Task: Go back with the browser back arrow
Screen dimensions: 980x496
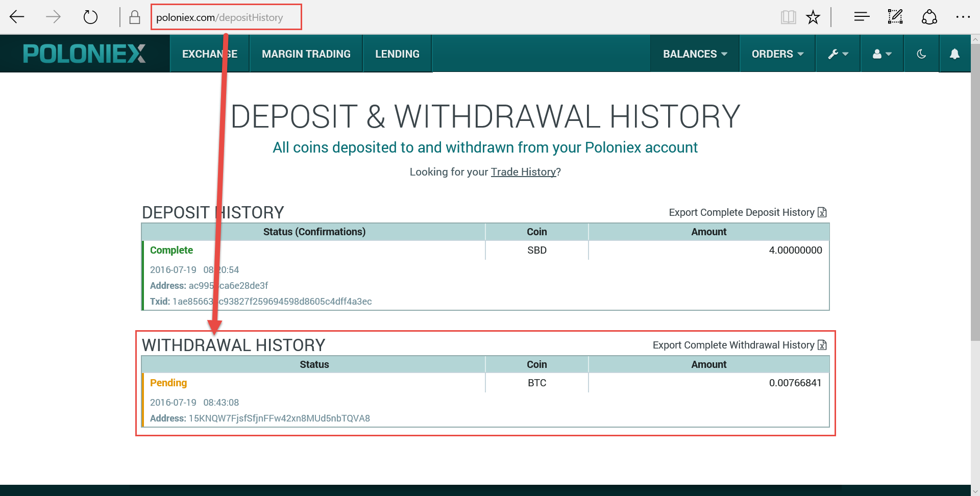Action: coord(17,17)
